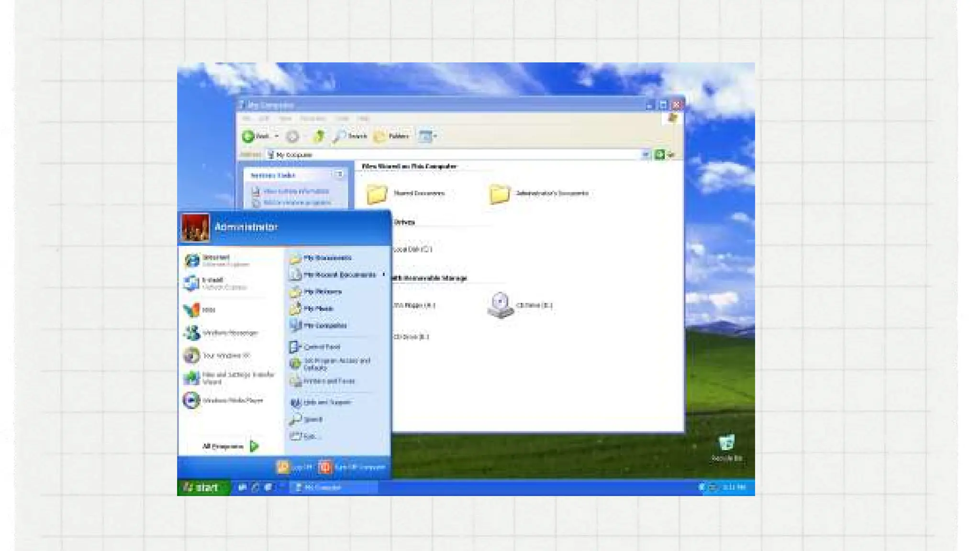Click the address bar Go button
This screenshot has width=980, height=551.
pyautogui.click(x=660, y=154)
